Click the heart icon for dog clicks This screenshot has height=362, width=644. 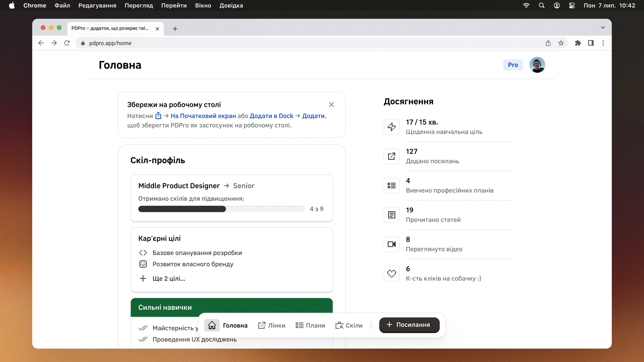pyautogui.click(x=391, y=274)
